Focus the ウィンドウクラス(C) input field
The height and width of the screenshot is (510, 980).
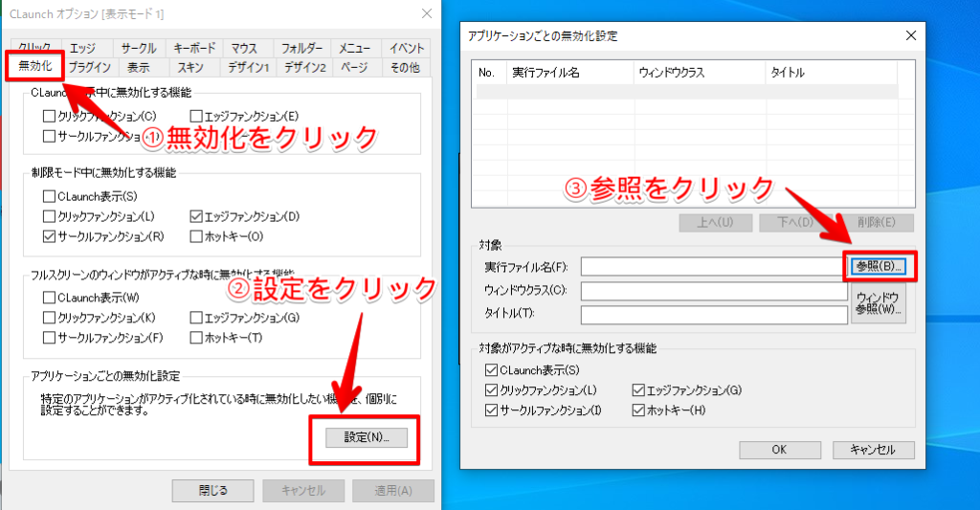[714, 291]
